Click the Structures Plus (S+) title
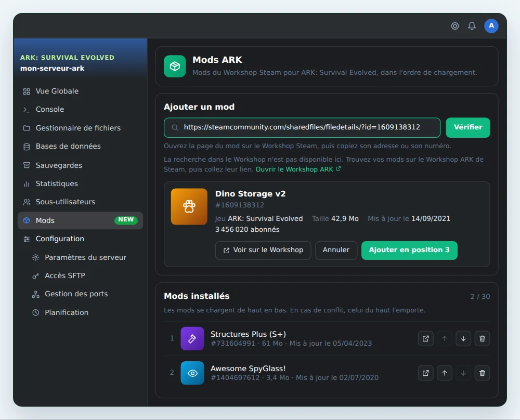The image size is (520, 420). pyautogui.click(x=249, y=334)
